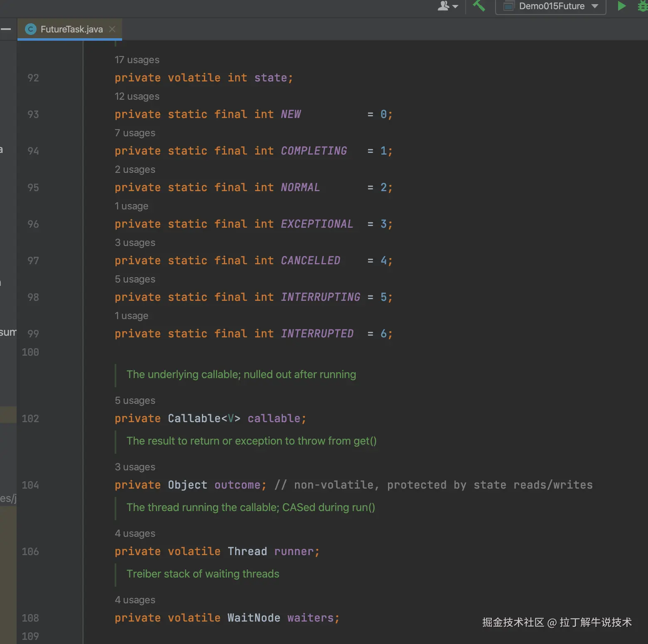Click line number 106 in the gutter
This screenshot has width=648, height=644.
click(30, 552)
